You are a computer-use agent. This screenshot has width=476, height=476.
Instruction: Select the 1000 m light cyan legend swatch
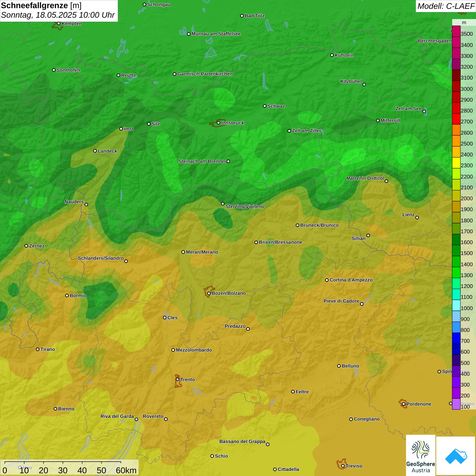click(x=456, y=305)
